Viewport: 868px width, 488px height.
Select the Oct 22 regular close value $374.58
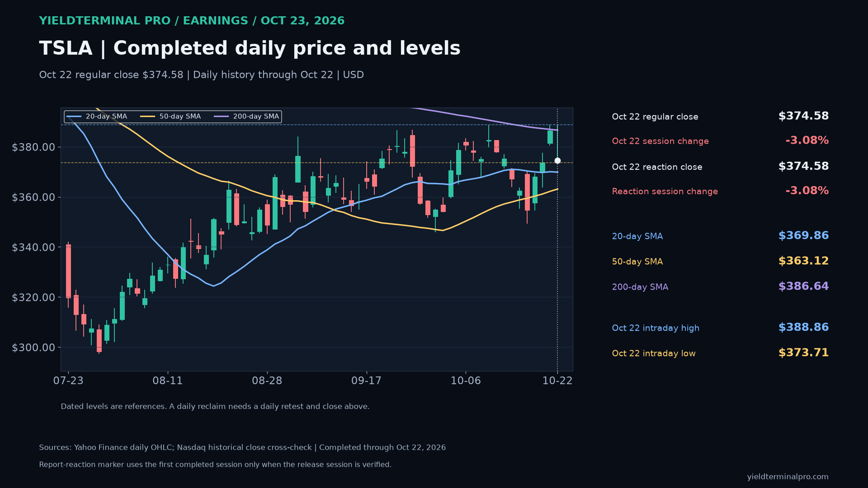tap(803, 116)
